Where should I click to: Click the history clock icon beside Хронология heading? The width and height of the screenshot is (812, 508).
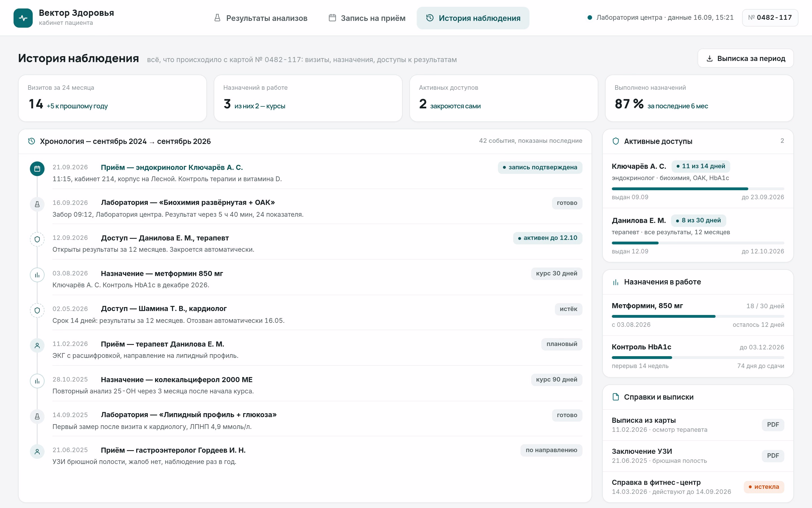[32, 141]
